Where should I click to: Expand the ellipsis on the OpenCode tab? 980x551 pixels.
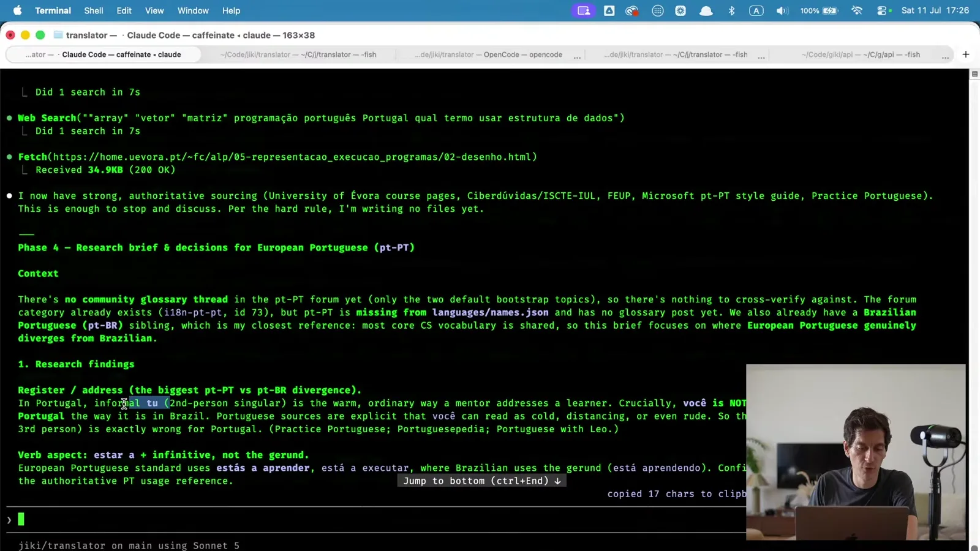tap(577, 56)
